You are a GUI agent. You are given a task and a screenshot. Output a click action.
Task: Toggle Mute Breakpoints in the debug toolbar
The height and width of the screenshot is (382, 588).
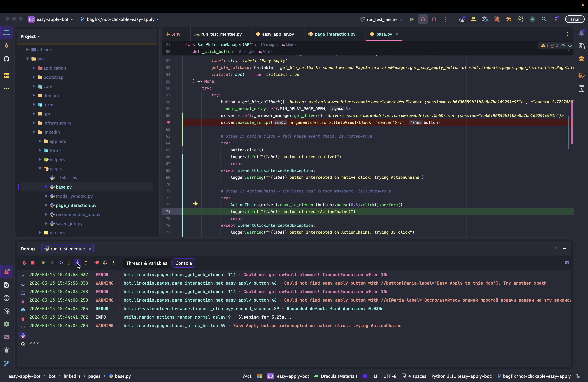(105, 263)
